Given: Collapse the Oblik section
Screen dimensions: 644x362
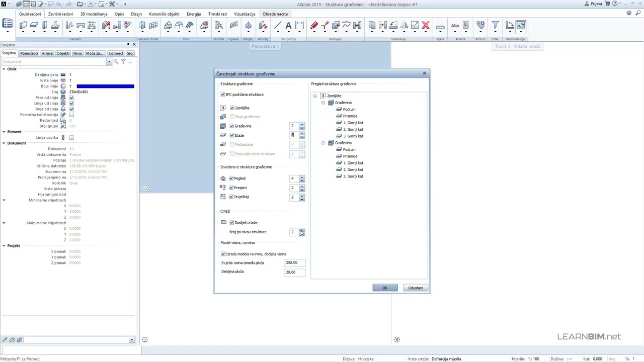Looking at the screenshot, I should (x=4, y=69).
